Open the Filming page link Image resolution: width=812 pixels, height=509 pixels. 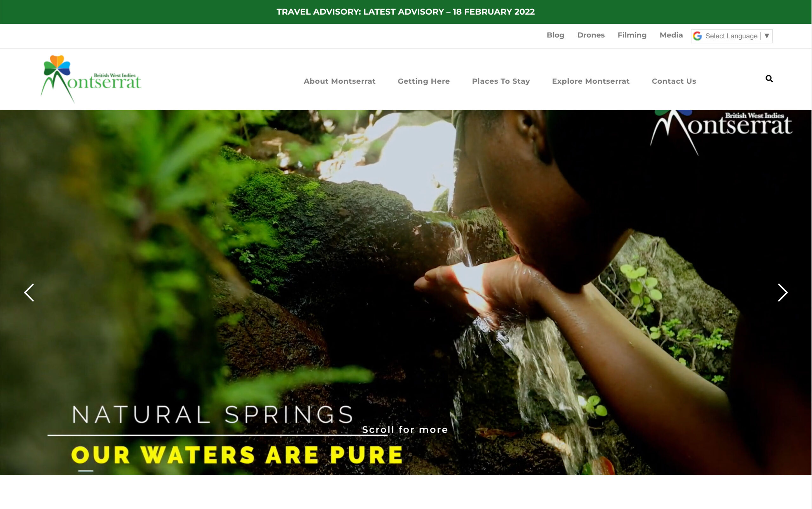632,35
